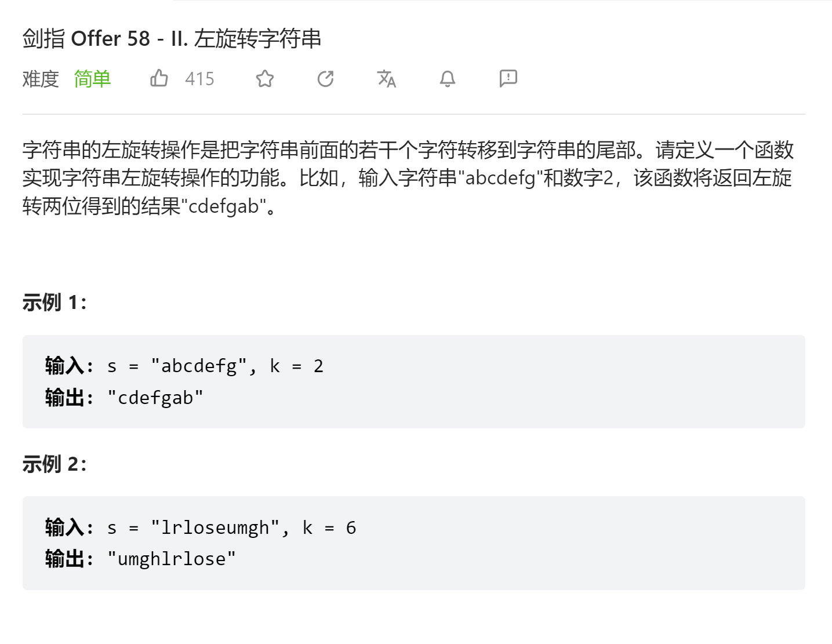Viewport: 832px width, 644px height.
Task: Click the "lrloseumgh" input string in Example 2
Action: click(x=216, y=527)
